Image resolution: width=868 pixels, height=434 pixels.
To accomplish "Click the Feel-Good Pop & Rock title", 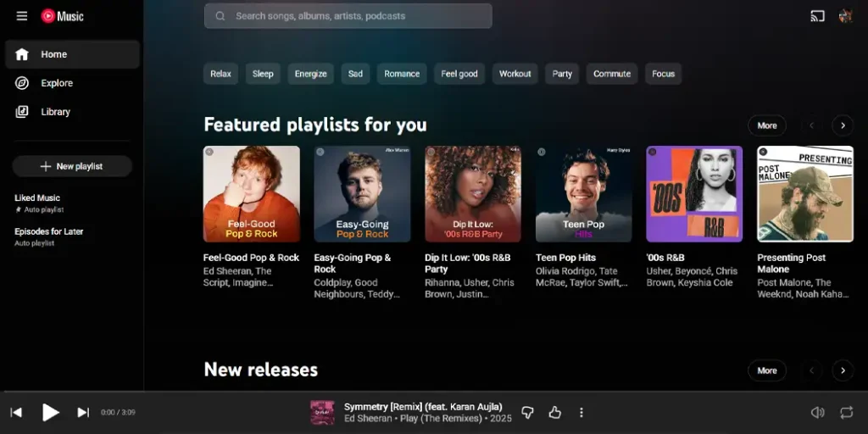I will [x=251, y=258].
